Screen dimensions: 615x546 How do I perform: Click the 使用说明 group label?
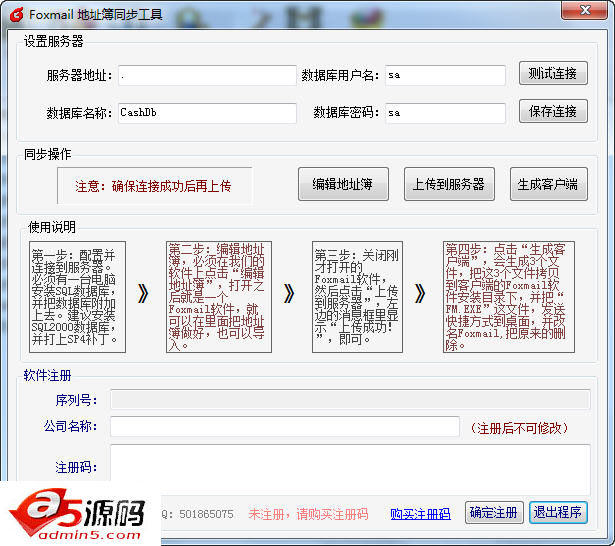(x=52, y=227)
